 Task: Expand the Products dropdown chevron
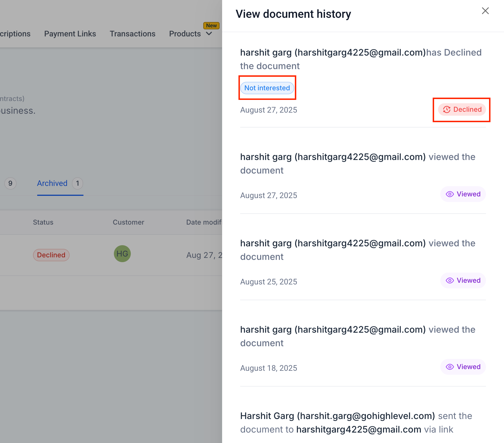(x=209, y=34)
